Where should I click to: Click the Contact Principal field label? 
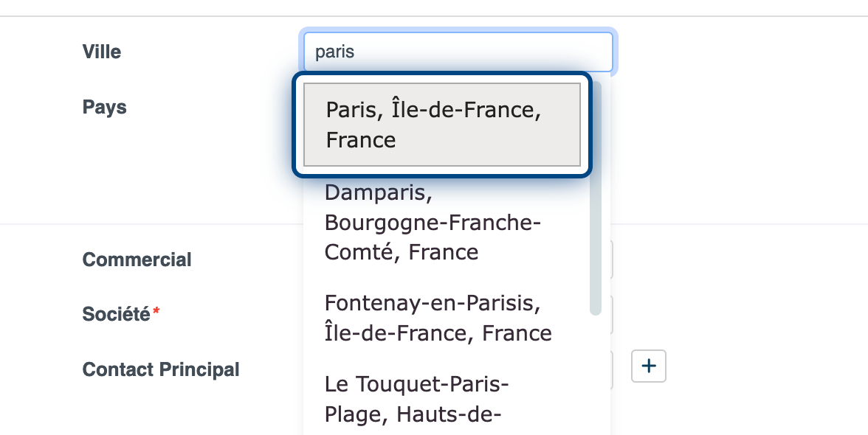tap(161, 369)
